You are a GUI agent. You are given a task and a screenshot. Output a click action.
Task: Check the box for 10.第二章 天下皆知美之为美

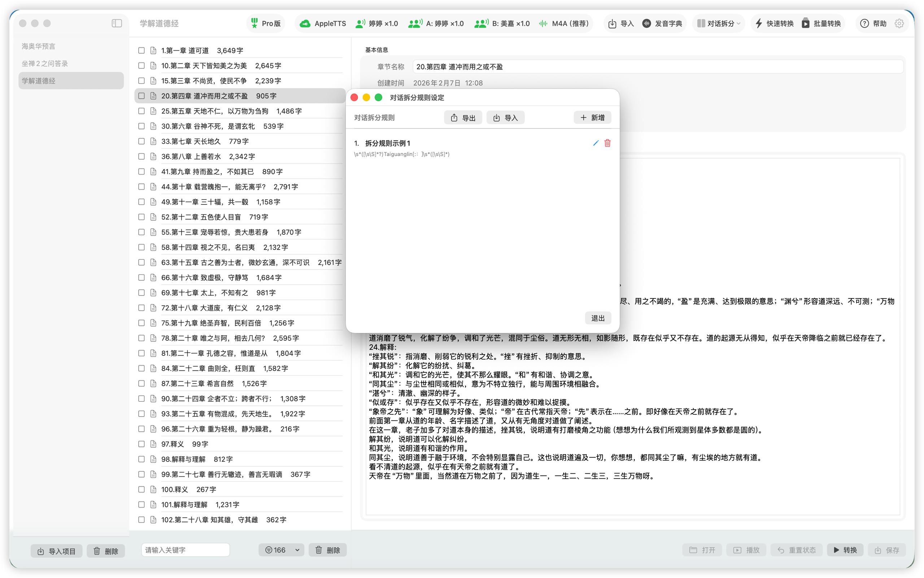coord(141,66)
